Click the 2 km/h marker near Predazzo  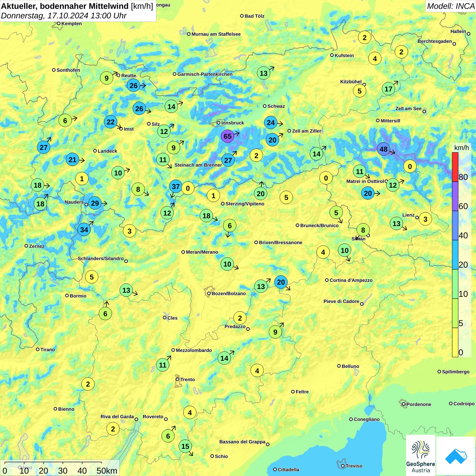240,318
